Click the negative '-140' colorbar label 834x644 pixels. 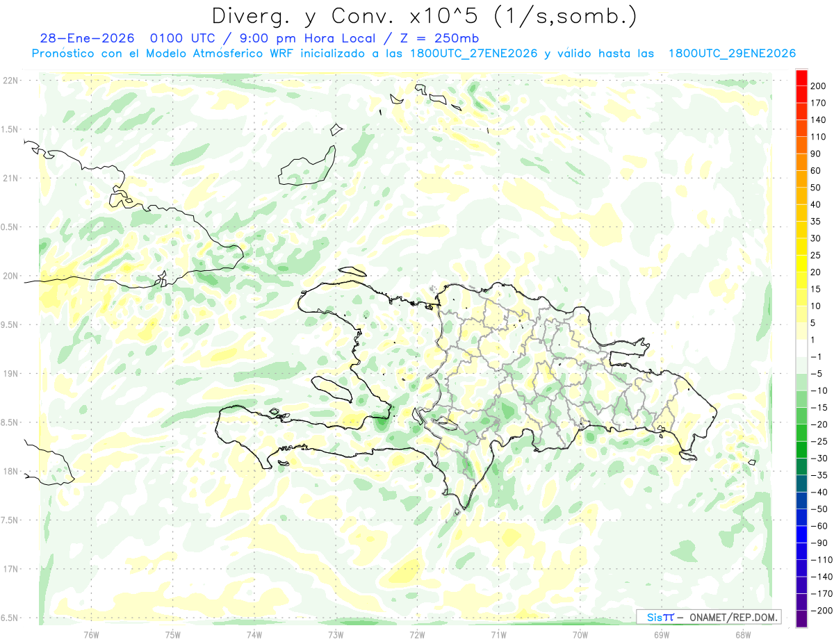pos(821,577)
